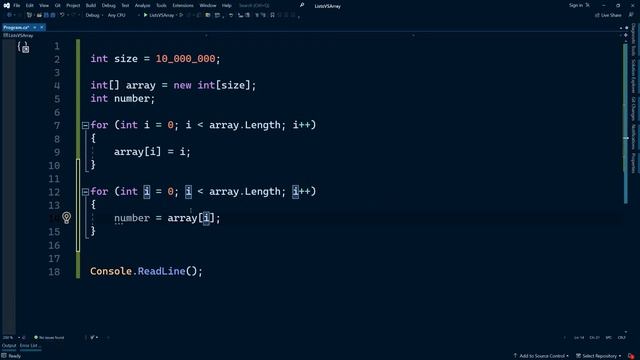Open the Debug configuration dropdown
The image size is (640, 360).
pos(94,15)
